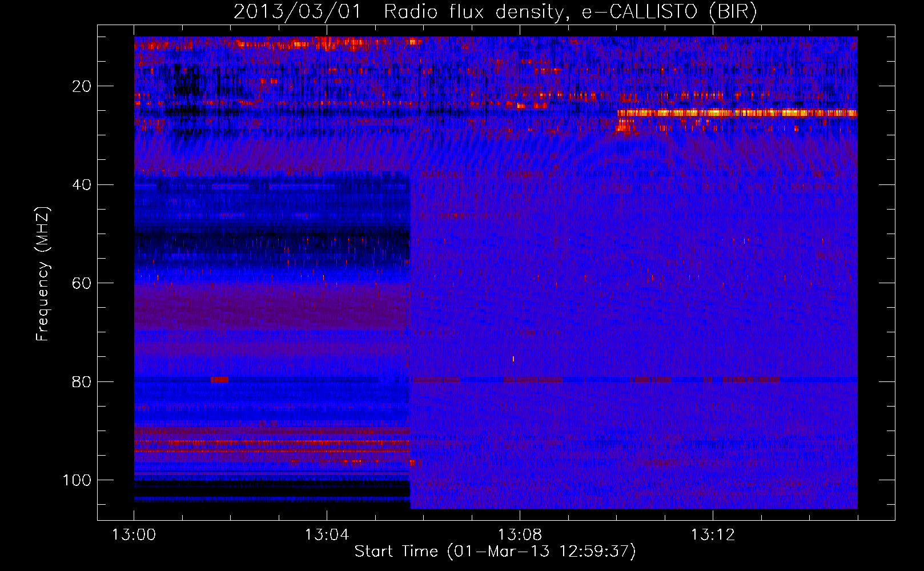Viewport: 924px width, 571px height.
Task: Click the '100' frequency tick label
Action: coord(77,480)
